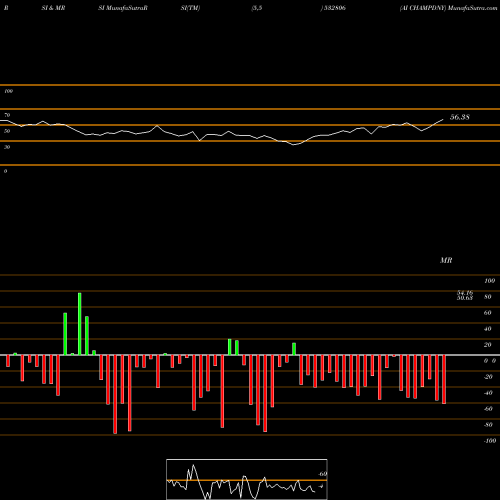The width and height of the screenshot is (500, 500).
Task: Click the 'SI(TM)' header text
Action: 190,8
